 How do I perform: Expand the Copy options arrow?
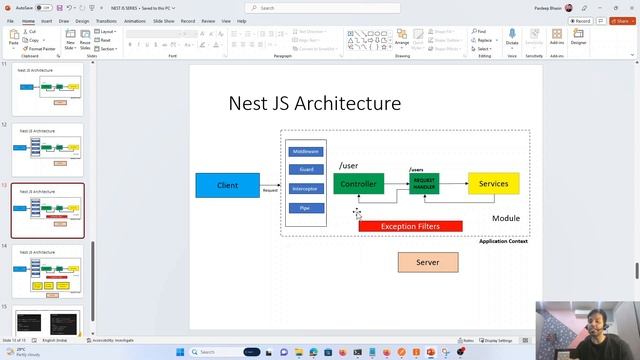[44, 40]
